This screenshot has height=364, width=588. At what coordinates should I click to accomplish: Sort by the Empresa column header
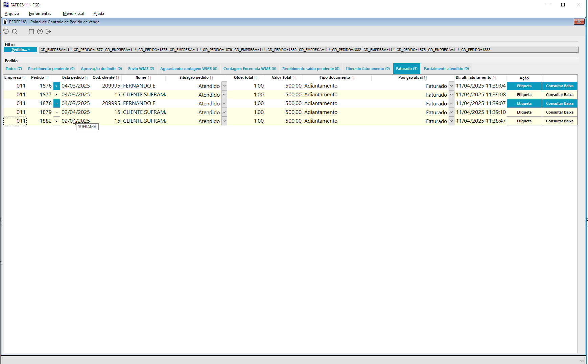(15, 78)
